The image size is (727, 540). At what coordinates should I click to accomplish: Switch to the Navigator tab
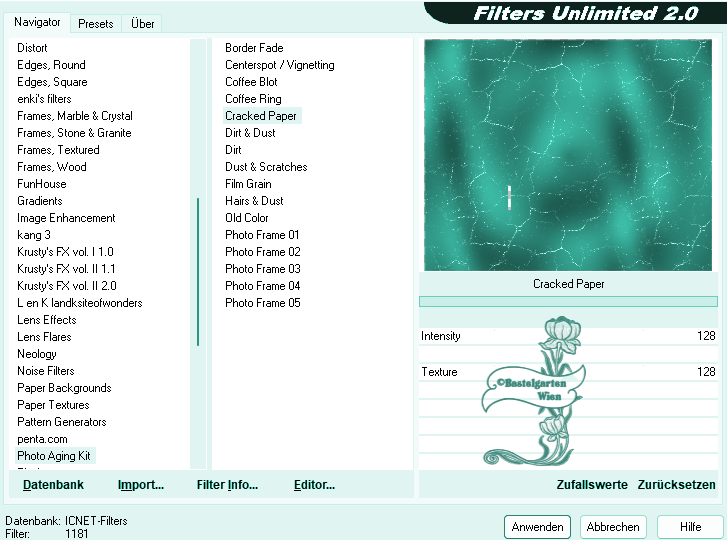tap(37, 22)
